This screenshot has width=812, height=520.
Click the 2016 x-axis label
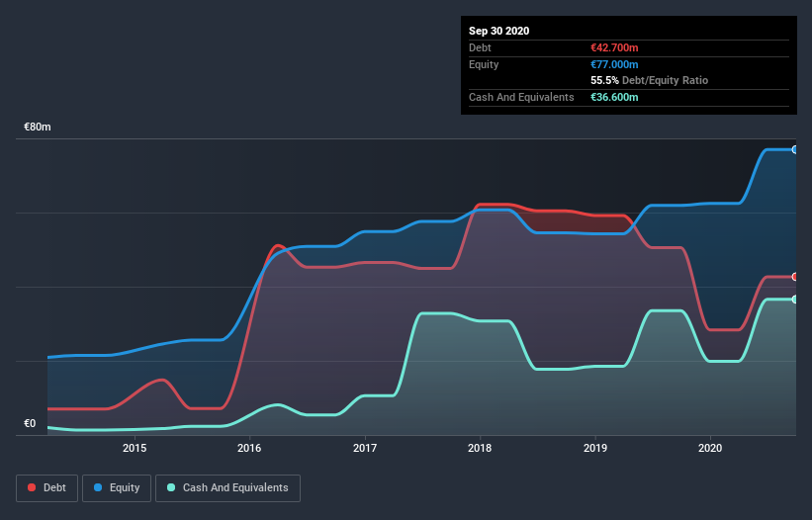click(x=249, y=448)
